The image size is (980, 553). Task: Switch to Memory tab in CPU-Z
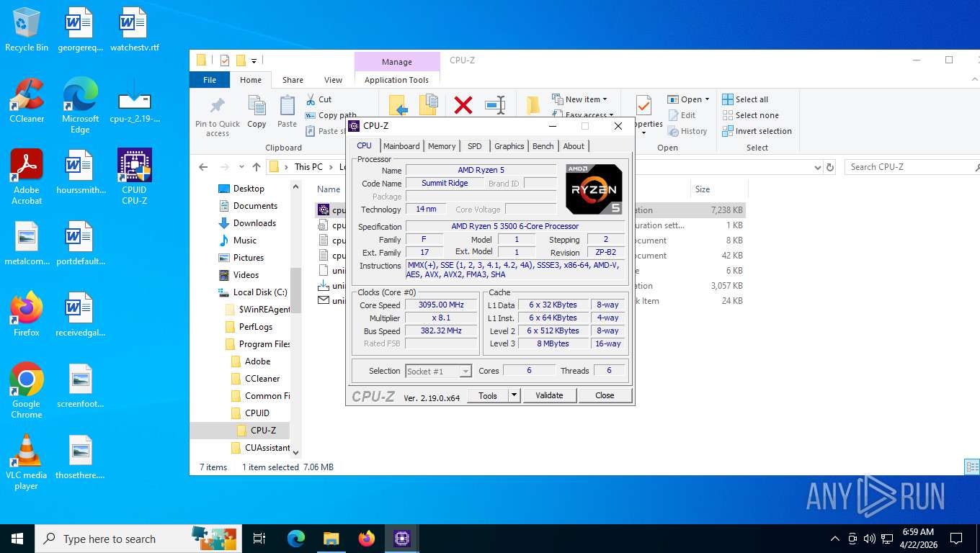click(442, 146)
